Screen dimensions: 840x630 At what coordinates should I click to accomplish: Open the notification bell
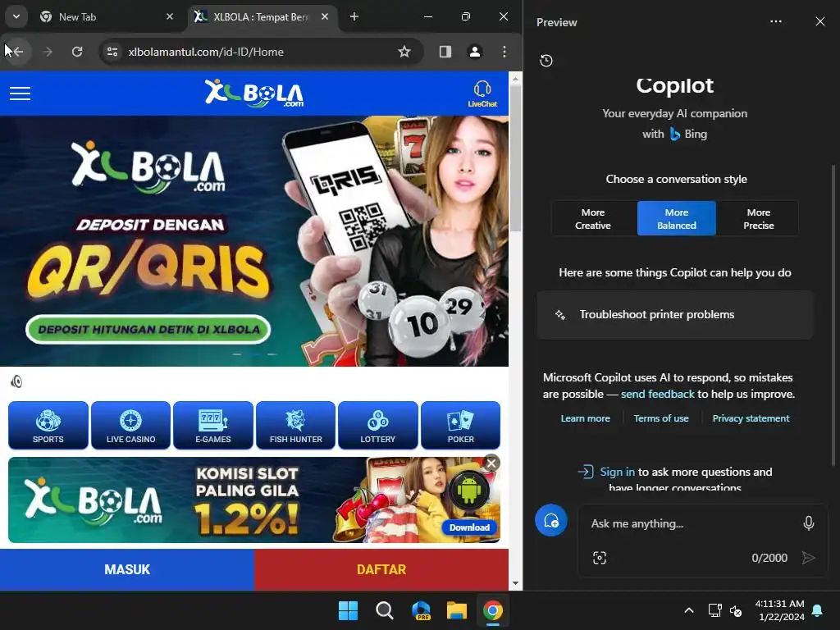[x=818, y=610]
